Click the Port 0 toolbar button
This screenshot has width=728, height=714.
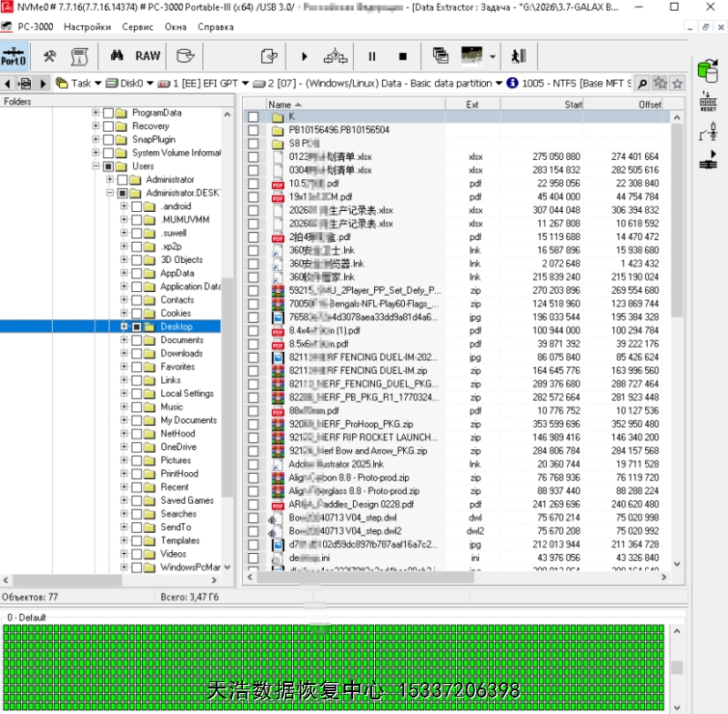[14, 56]
